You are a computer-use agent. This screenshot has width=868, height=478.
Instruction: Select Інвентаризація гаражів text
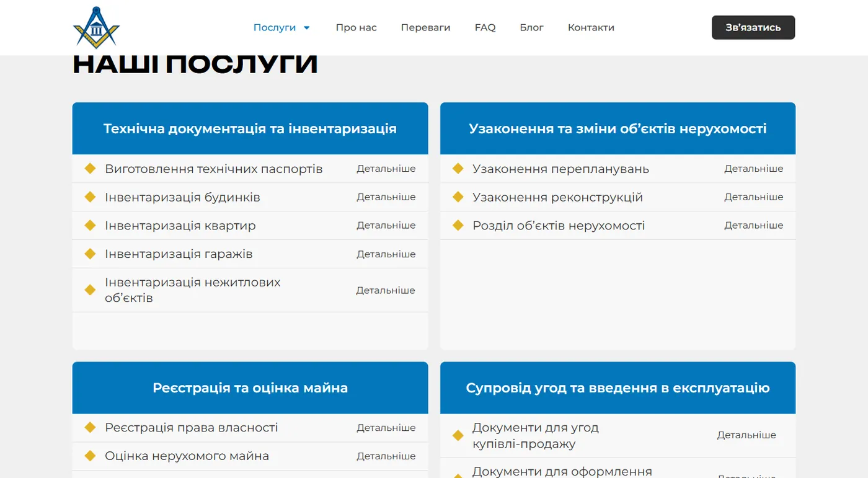[179, 254]
